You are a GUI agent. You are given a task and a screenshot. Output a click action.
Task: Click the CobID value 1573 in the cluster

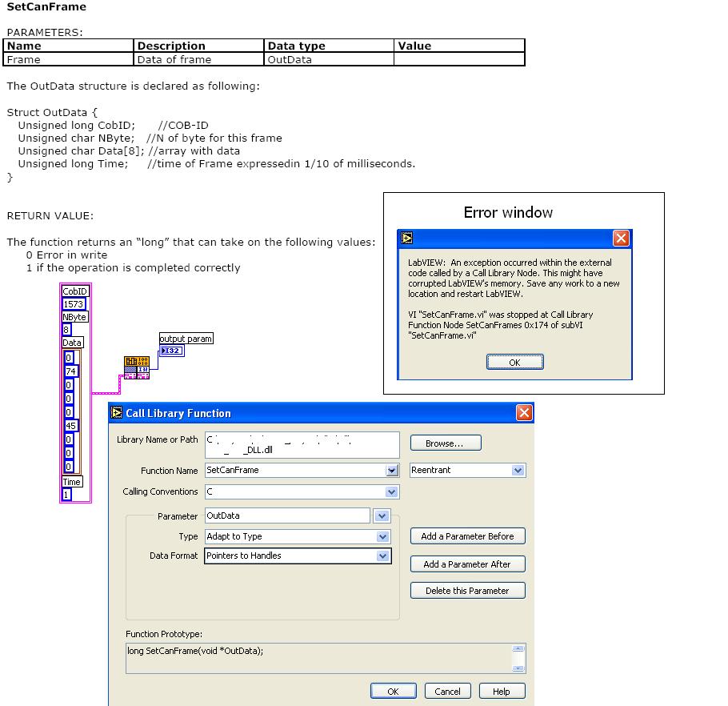coord(74,304)
